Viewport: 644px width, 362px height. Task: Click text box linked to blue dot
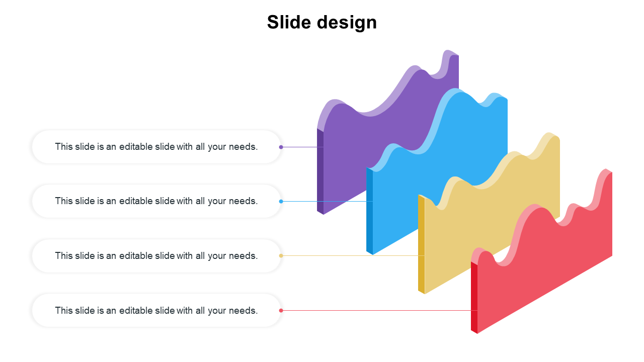pyautogui.click(x=156, y=201)
